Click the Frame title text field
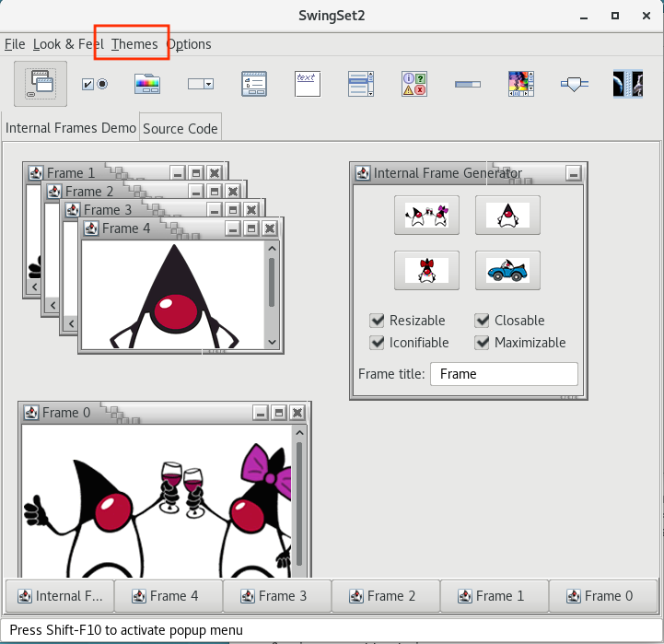 coord(504,374)
